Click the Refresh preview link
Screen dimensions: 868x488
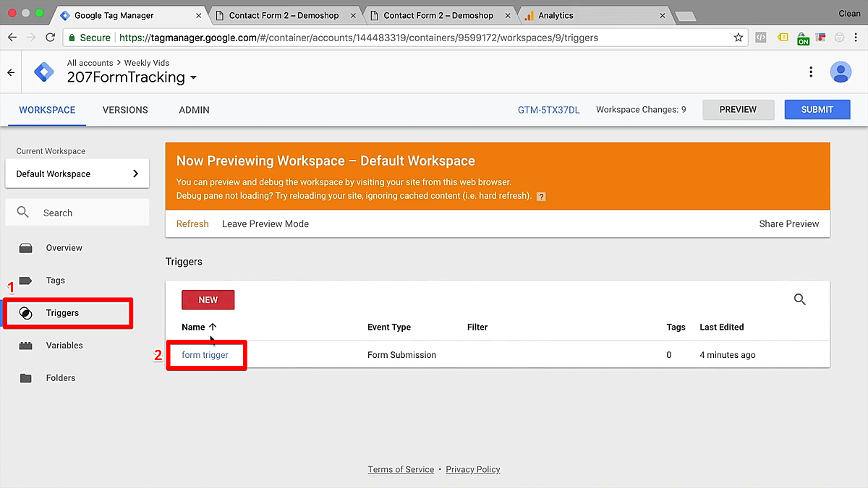(192, 224)
